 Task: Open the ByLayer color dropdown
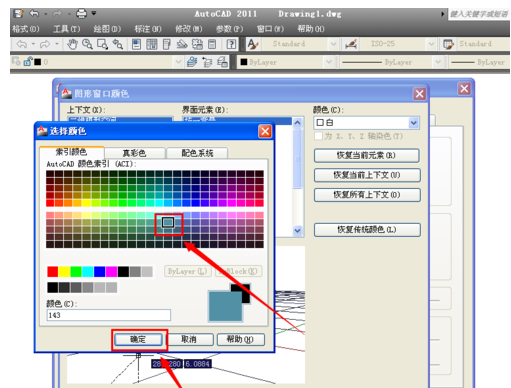click(329, 62)
